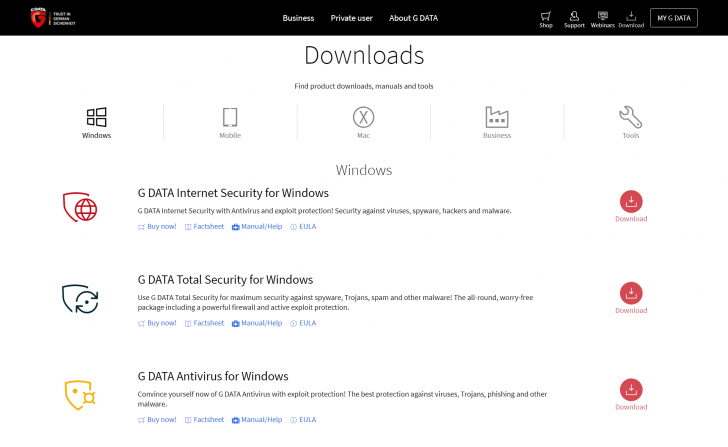728x447 pixels.
Task: Open Factsheet for Internet Security
Action: coord(204,227)
